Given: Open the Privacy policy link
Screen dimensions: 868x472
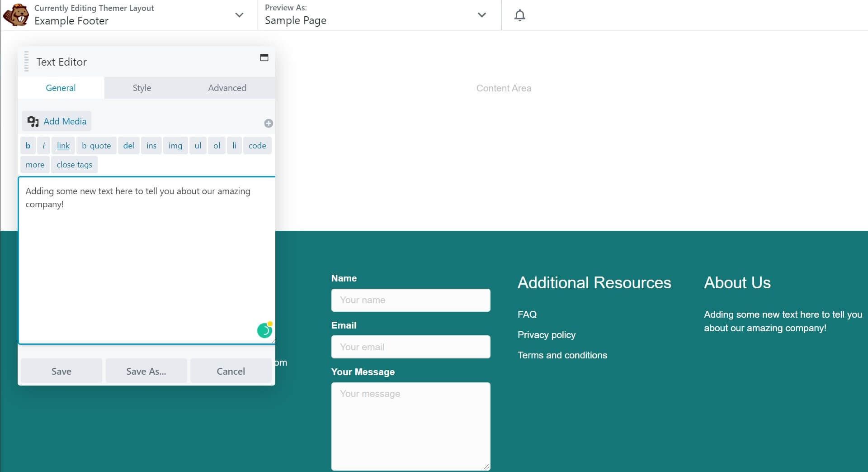Looking at the screenshot, I should point(546,334).
